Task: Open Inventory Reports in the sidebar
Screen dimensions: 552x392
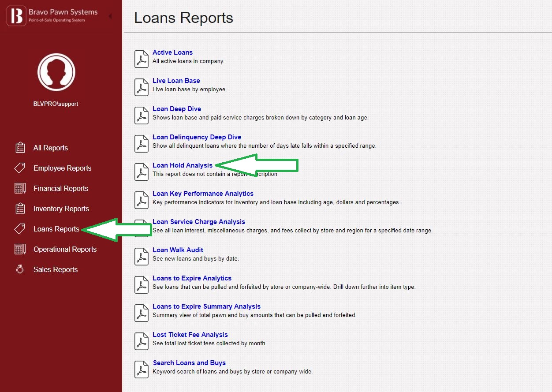Action: (x=61, y=209)
